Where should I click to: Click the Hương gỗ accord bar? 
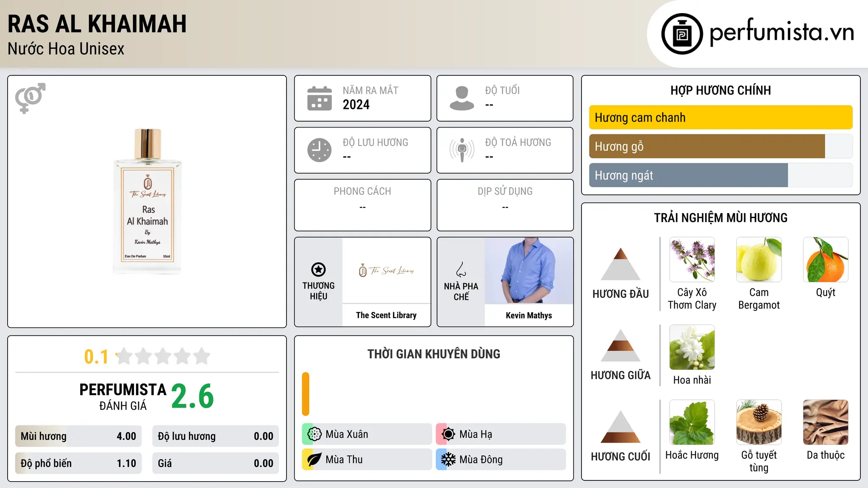click(x=721, y=146)
